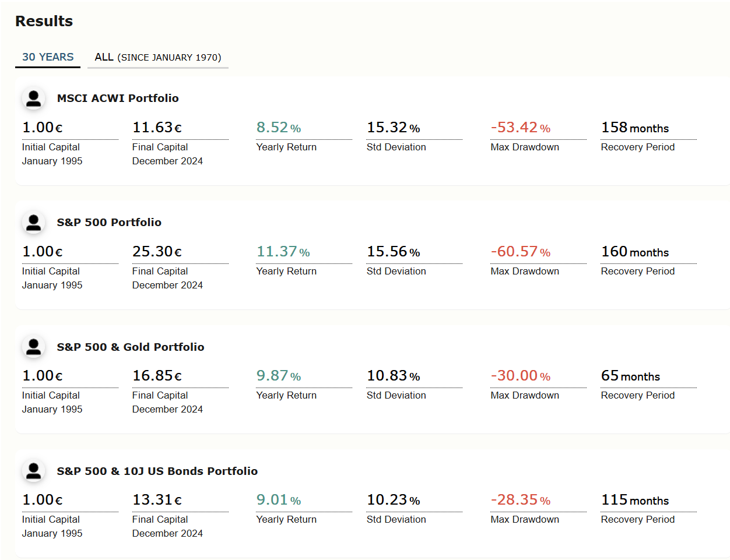This screenshot has height=560, width=730.
Task: Click the MSCI ACWI Portfolio avatar icon
Action: 34,98
